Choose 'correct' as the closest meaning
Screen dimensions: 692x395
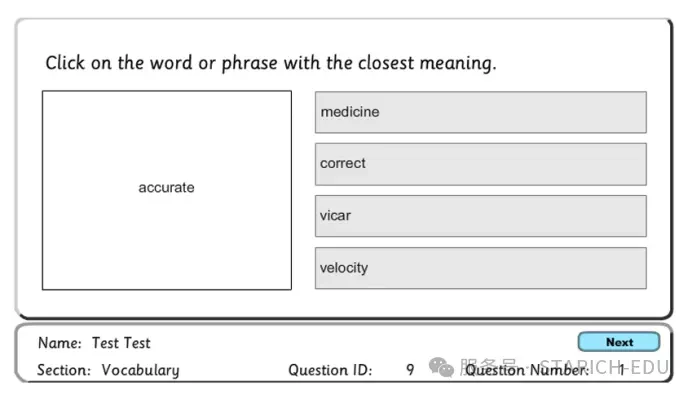pyautogui.click(x=481, y=164)
